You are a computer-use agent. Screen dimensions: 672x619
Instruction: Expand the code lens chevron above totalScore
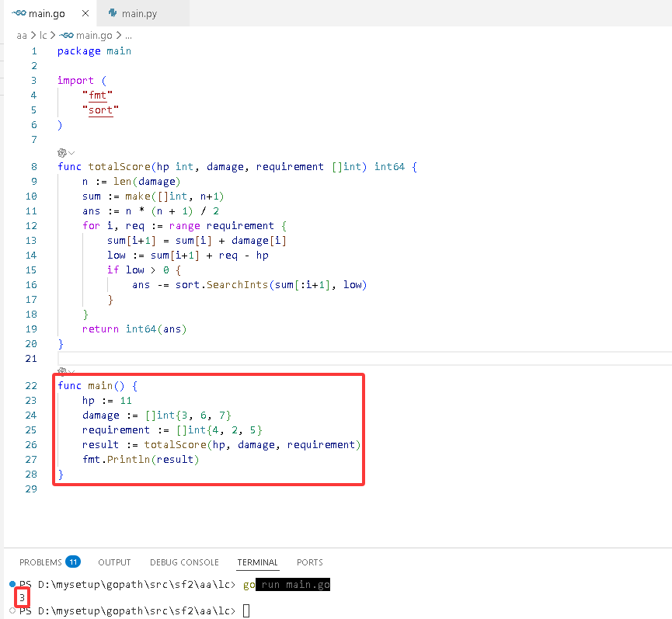pyautogui.click(x=71, y=153)
